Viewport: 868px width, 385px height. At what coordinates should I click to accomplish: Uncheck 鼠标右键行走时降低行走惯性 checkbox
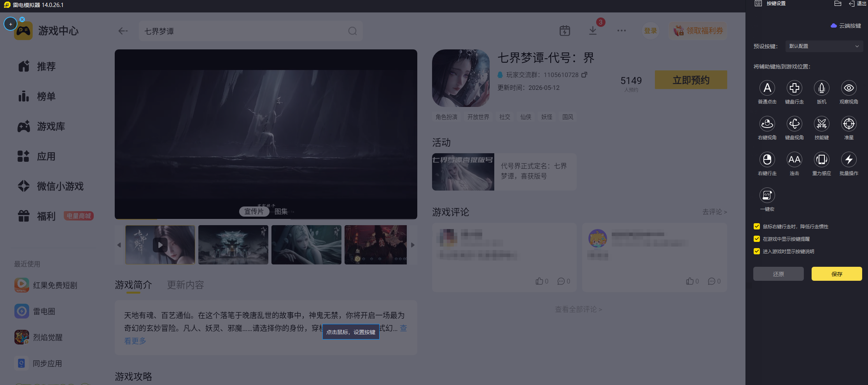757,226
